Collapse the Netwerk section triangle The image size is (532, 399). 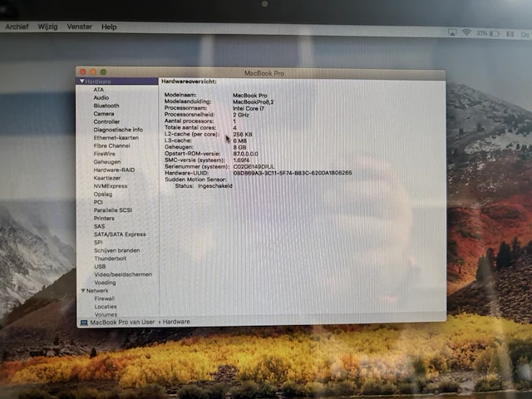[83, 290]
